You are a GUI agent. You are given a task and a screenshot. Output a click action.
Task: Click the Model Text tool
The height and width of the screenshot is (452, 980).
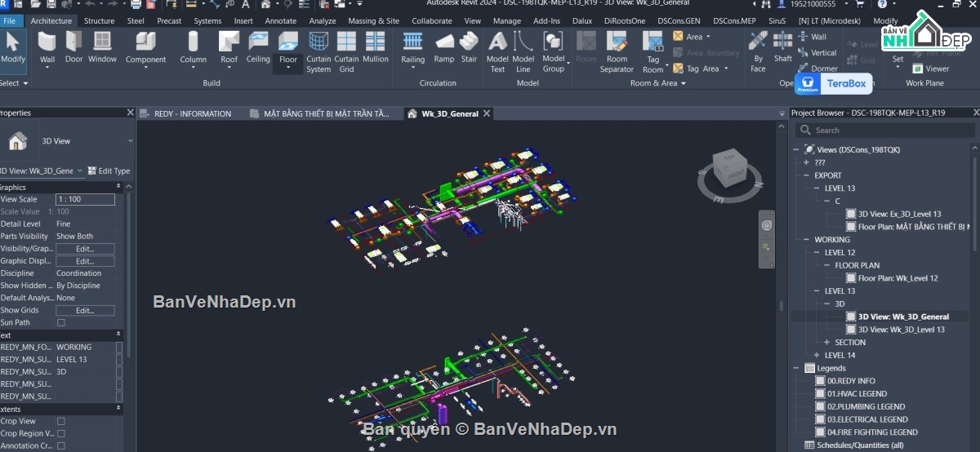(x=497, y=52)
